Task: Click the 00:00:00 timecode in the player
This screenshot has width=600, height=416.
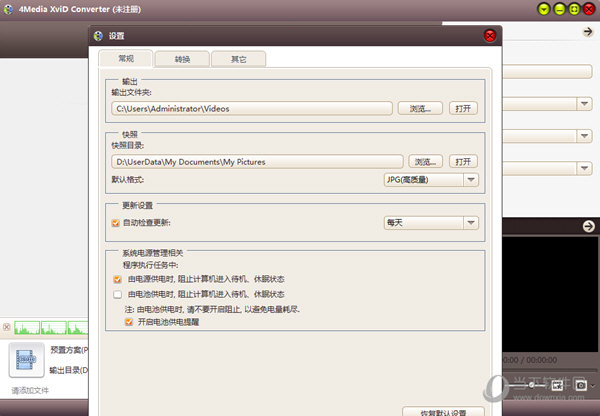Action: pyautogui.click(x=541, y=360)
